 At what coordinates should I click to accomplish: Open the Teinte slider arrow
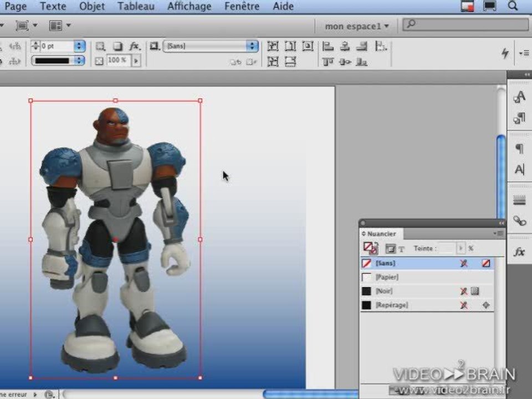[x=461, y=248]
